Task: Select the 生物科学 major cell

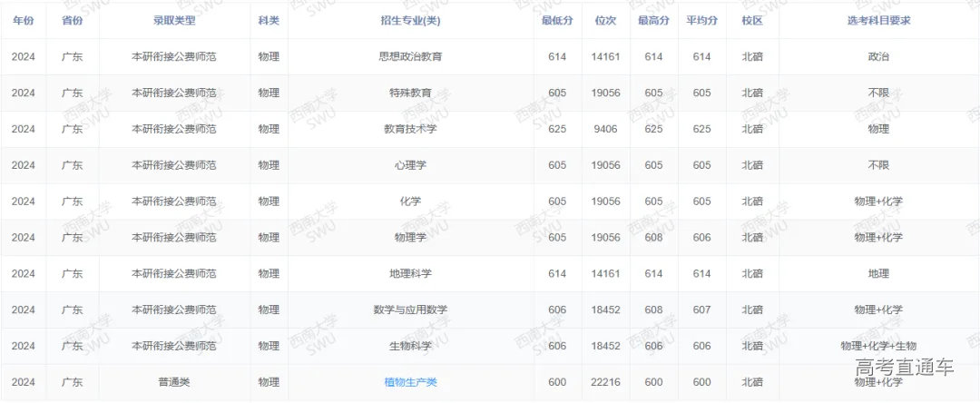Action: [x=410, y=346]
